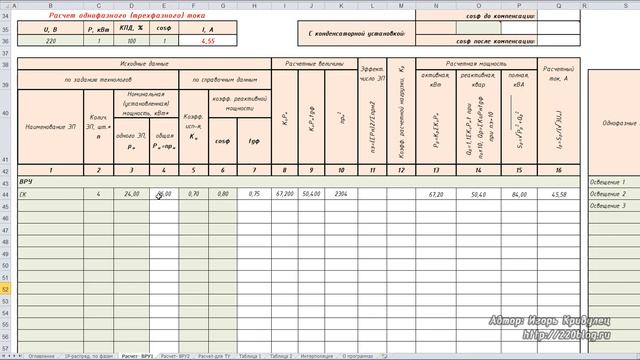Click the Исходные данные header cell
This screenshot has height=360, width=640.
[x=144, y=64]
